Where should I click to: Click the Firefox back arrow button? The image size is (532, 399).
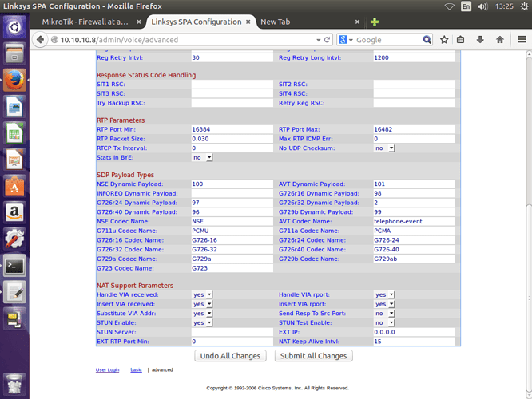tap(40, 40)
